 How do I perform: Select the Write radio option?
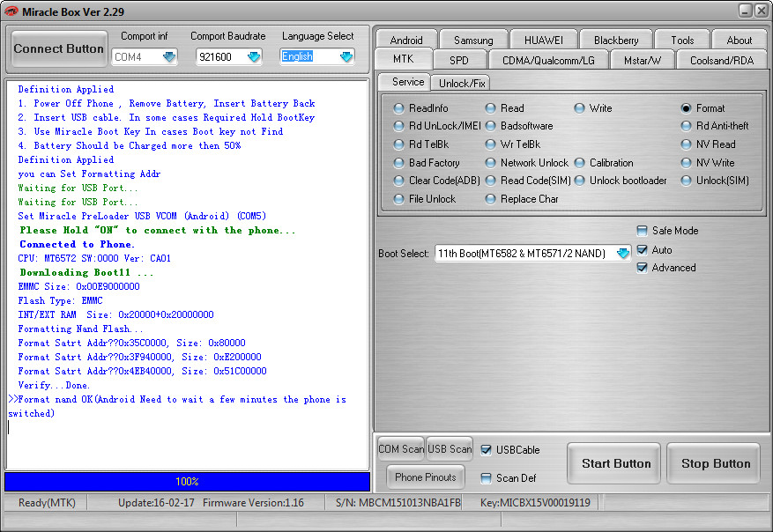tap(594, 107)
